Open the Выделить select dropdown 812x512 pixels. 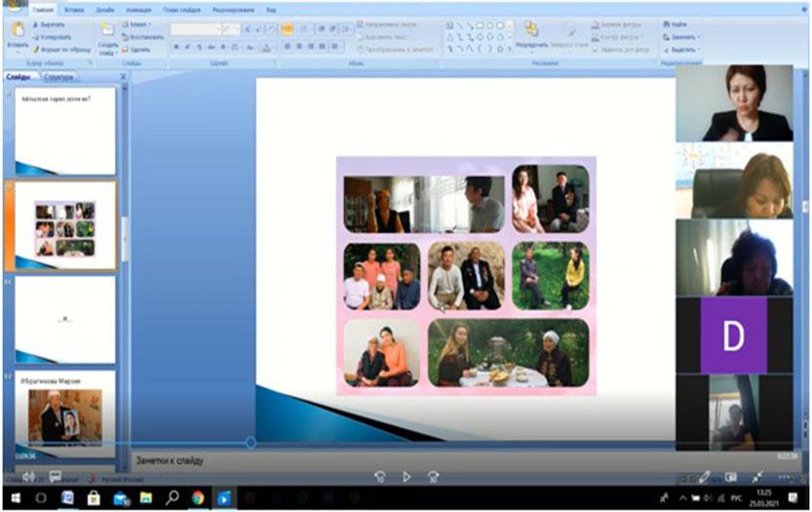pyautogui.click(x=681, y=49)
